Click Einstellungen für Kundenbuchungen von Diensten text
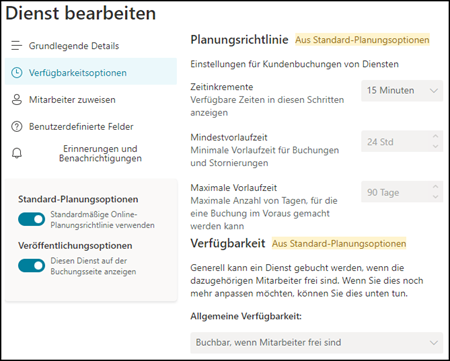This screenshot has height=361, width=450. tap(295, 64)
